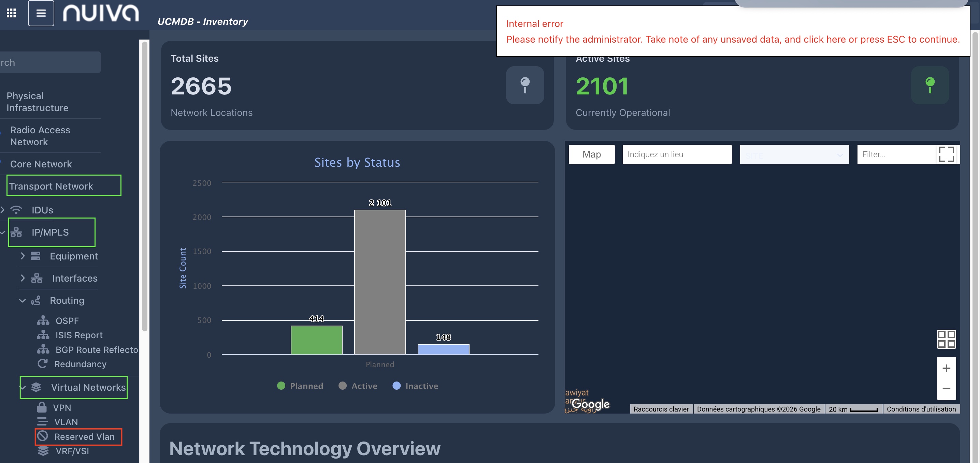Expand the Equipment tree node
The width and height of the screenshot is (980, 463).
(x=23, y=256)
